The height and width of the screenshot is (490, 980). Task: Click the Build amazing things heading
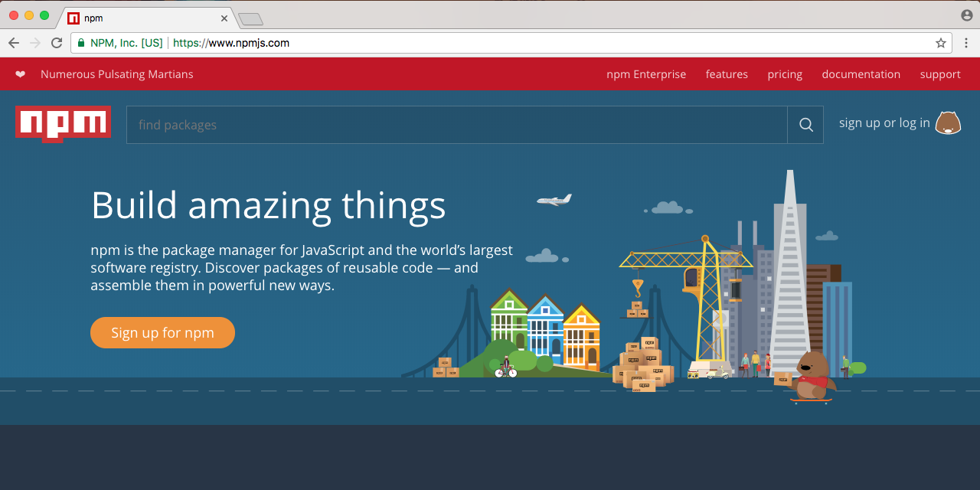pyautogui.click(x=268, y=204)
